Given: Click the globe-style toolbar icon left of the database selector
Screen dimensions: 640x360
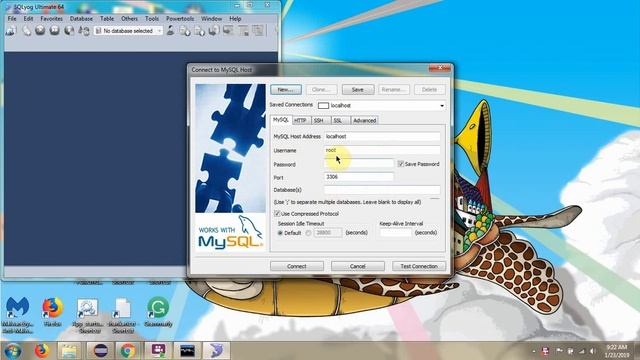Looking at the screenshot, I should click(x=69, y=31).
